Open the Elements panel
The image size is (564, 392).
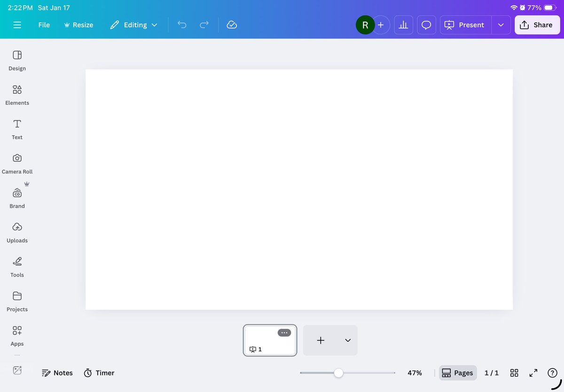point(17,95)
